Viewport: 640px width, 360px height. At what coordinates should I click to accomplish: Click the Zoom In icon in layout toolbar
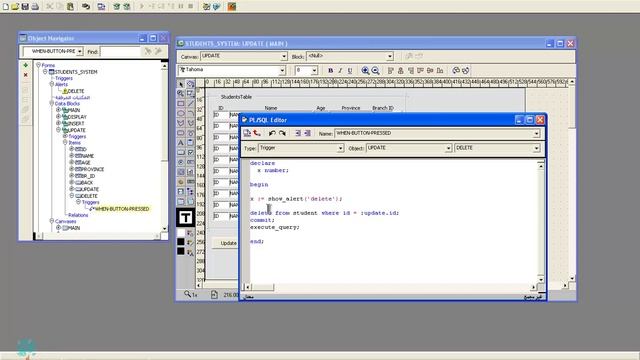click(365, 71)
